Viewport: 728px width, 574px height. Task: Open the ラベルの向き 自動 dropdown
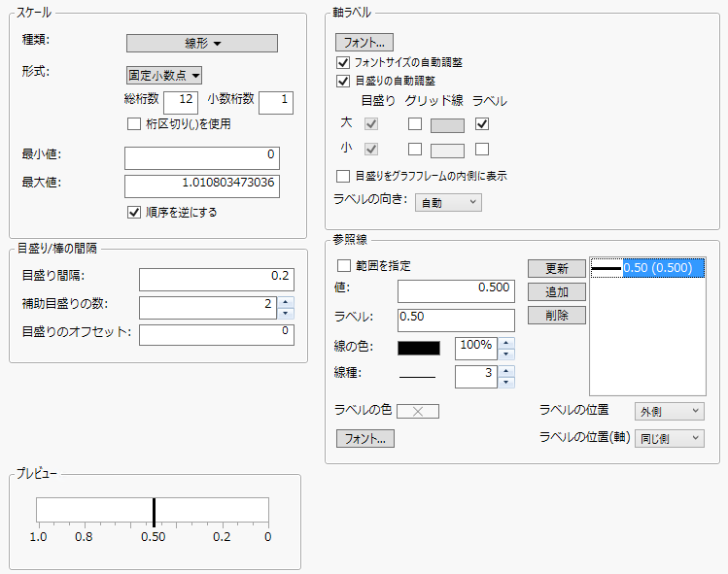(448, 203)
